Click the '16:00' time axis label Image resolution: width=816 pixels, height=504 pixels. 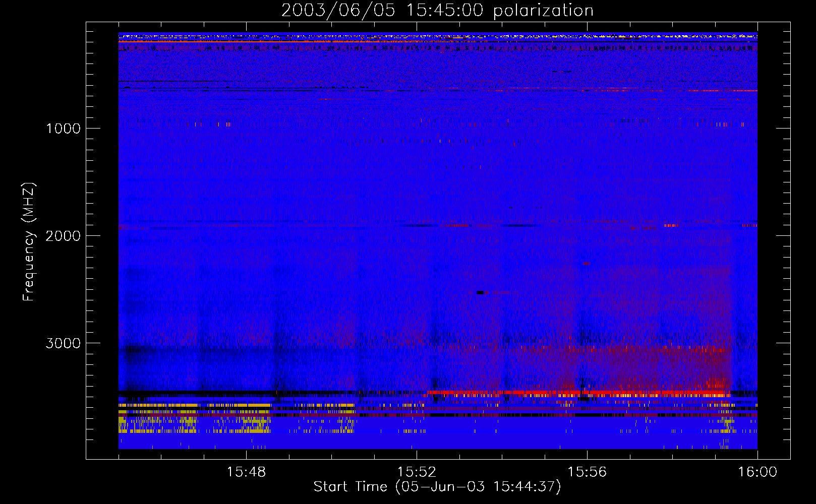(x=757, y=472)
